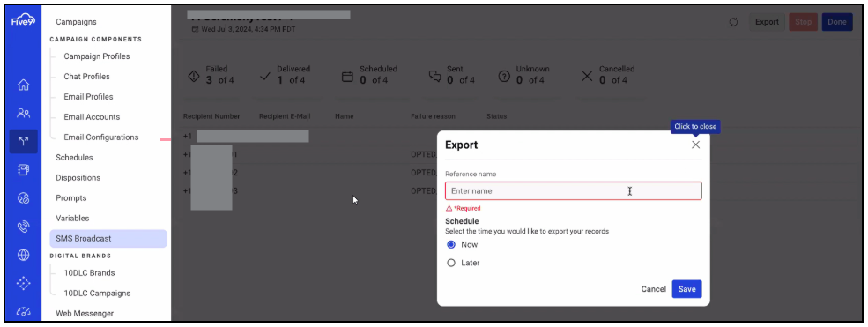Image resolution: width=868 pixels, height=327 pixels.
Task: Click the Done button
Action: (x=837, y=22)
